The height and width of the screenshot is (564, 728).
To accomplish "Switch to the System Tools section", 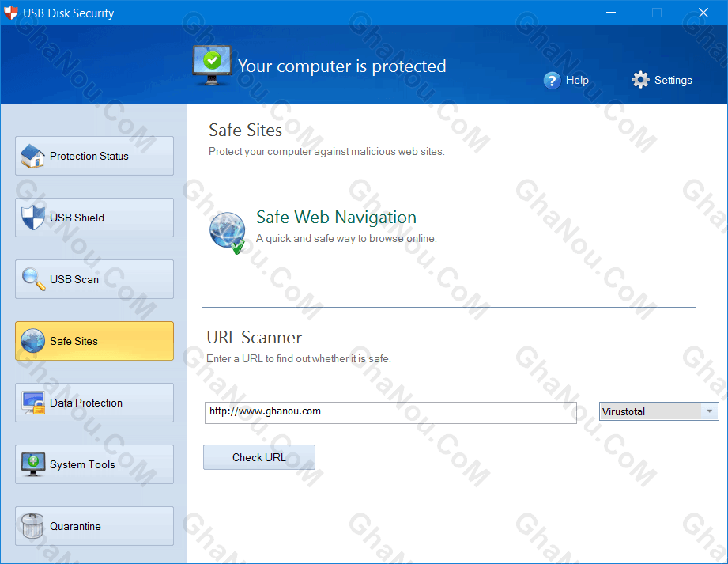I will point(94,464).
